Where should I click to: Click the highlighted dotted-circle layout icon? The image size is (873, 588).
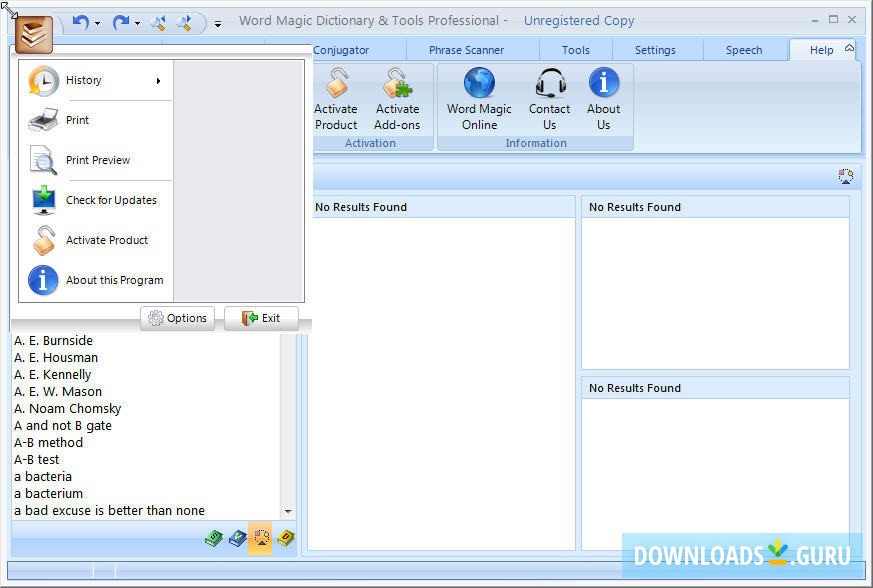point(261,538)
